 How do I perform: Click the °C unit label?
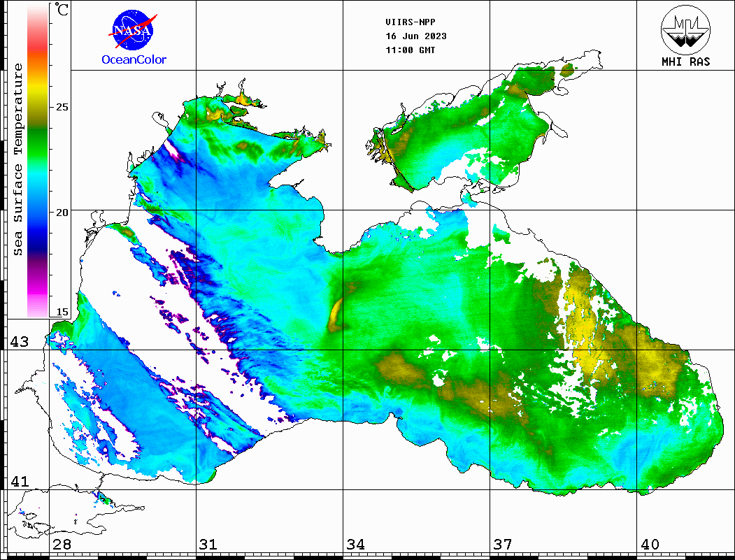coord(62,9)
